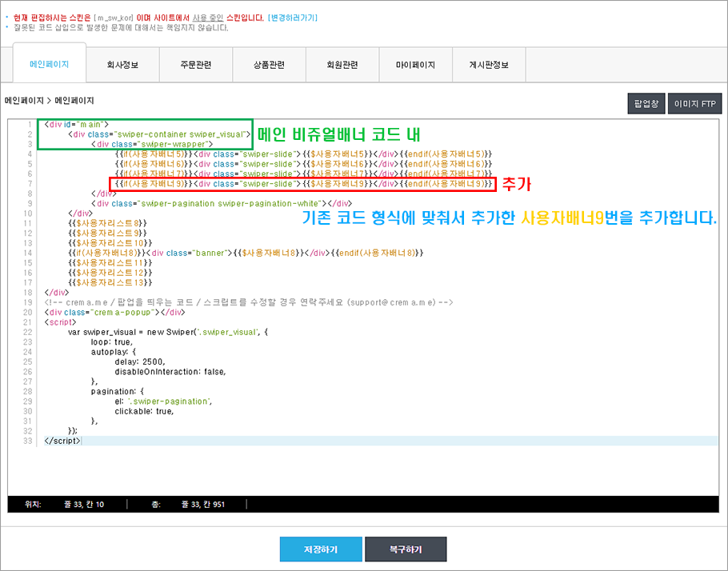Switch to the 마이페이지 tab
This screenshot has height=571, width=728.
(x=415, y=65)
